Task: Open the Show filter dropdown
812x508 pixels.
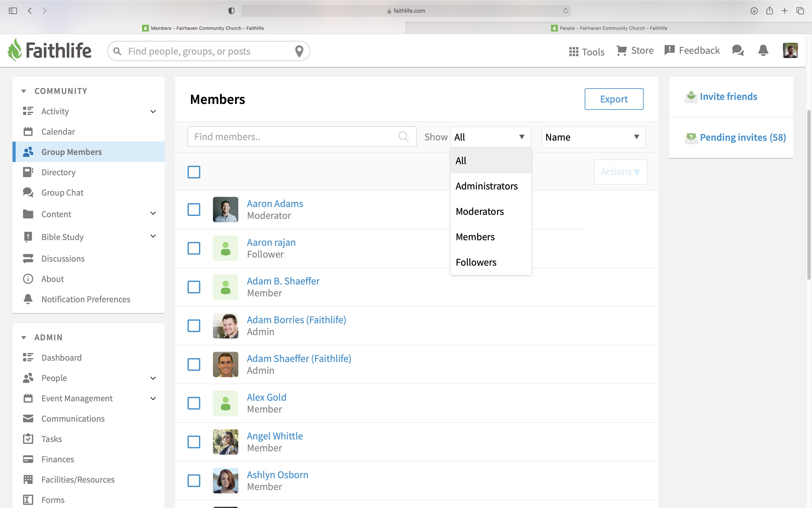Action: (x=491, y=137)
